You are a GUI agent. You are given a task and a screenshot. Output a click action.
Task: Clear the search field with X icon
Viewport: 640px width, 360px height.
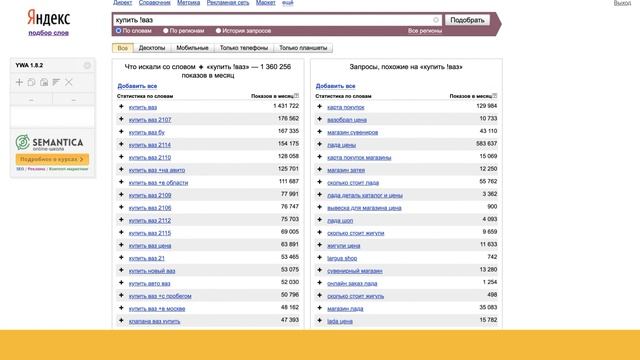pos(436,20)
